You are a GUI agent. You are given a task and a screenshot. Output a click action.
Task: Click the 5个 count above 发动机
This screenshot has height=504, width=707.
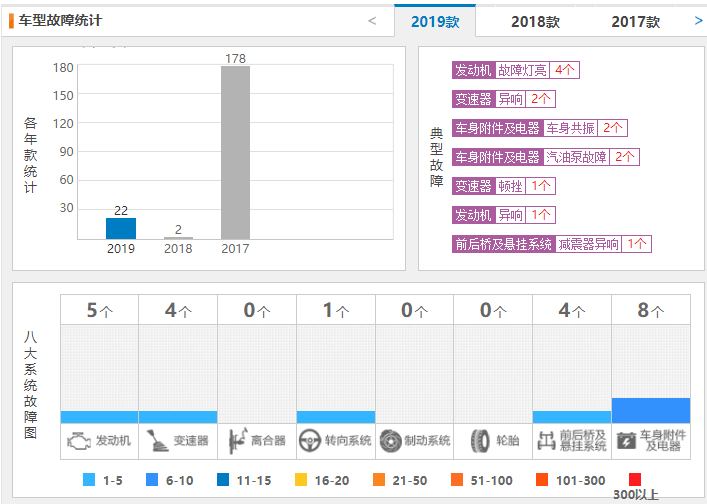click(x=100, y=310)
